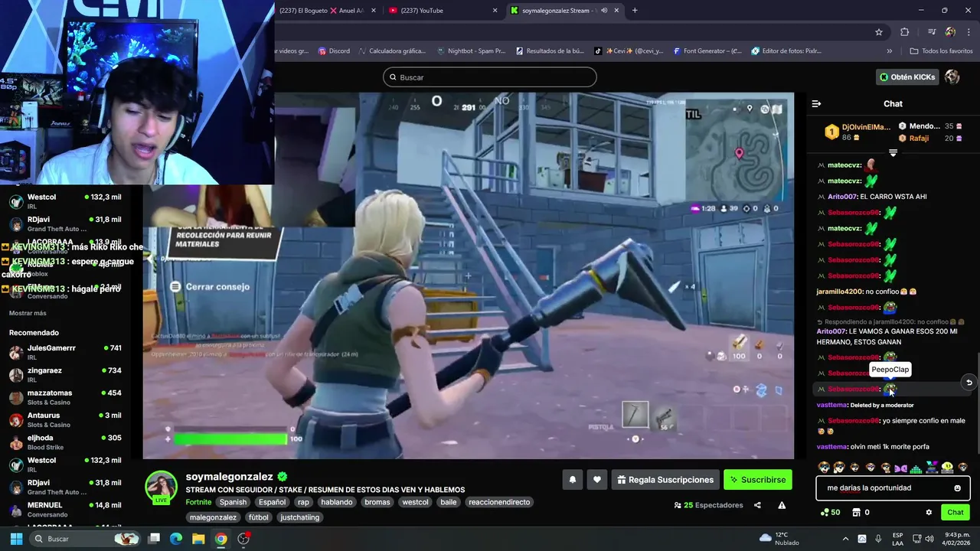The width and height of the screenshot is (980, 551).
Task: Send the message with the green Chat button
Action: click(955, 513)
